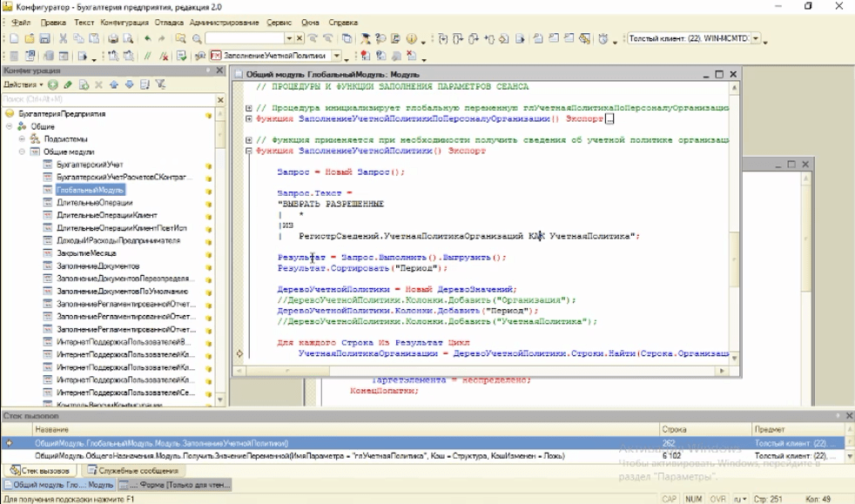855x504 pixels.
Task: Move item up with the blue up arrow
Action: point(114,84)
